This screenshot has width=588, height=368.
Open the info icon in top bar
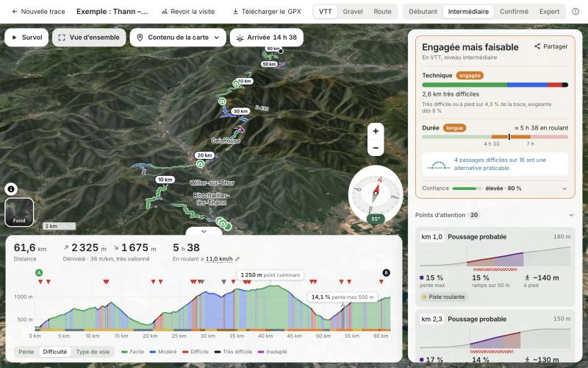(576, 12)
